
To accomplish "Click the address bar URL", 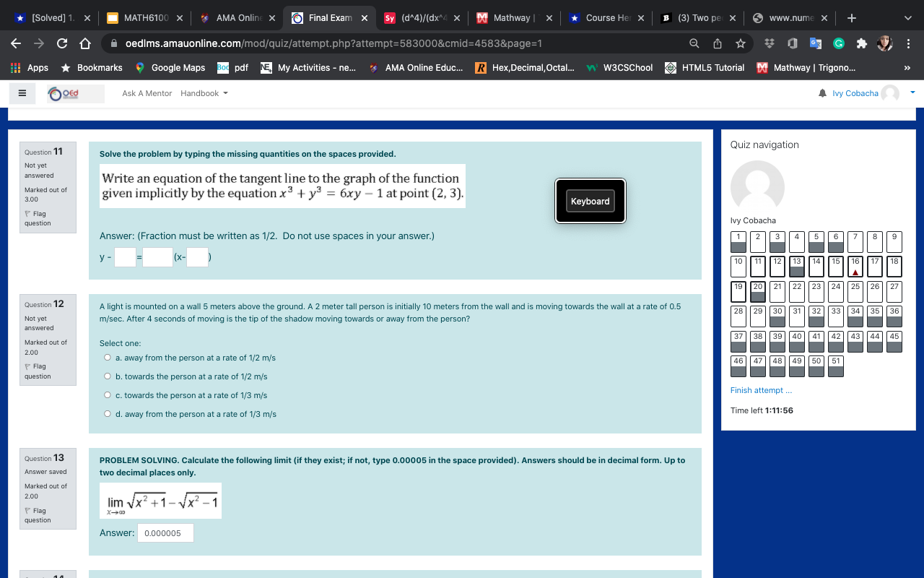I will coord(334,43).
